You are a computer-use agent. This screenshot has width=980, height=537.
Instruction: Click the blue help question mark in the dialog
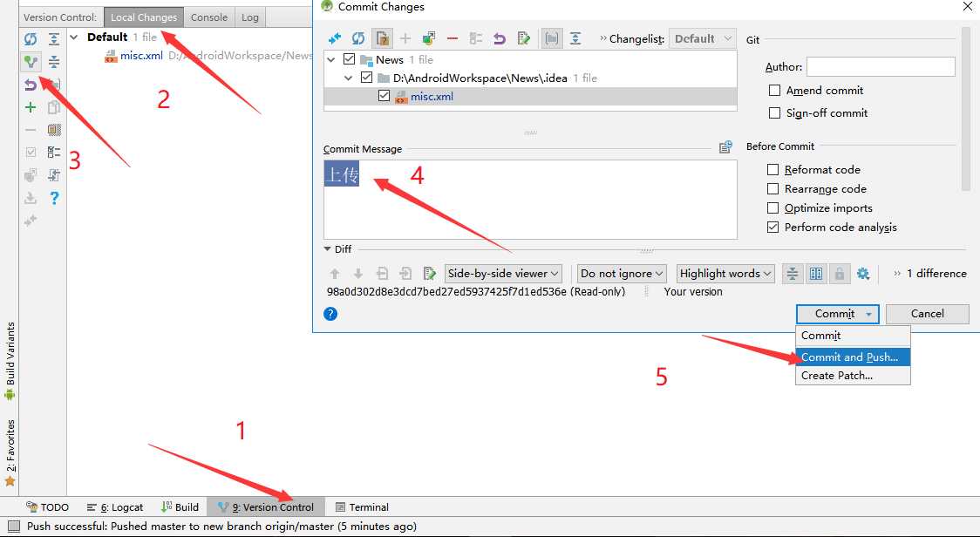coord(330,314)
